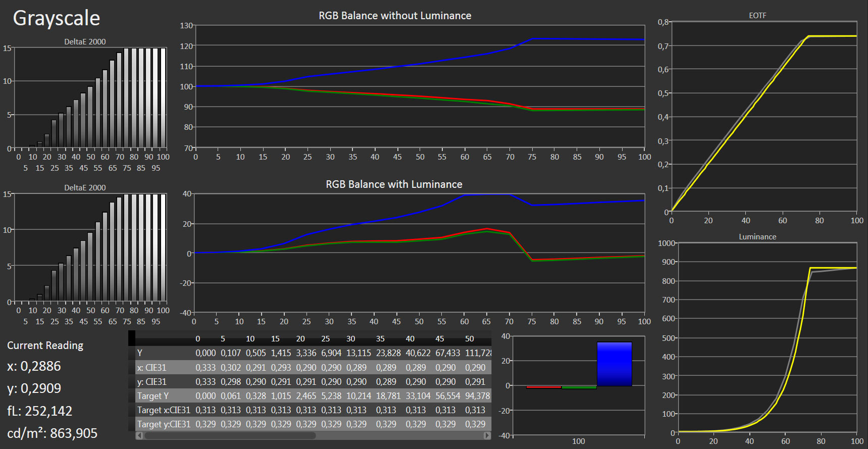Screen dimensions: 868x449
Task: Click table cell 13,115 in the Y row
Action: point(359,353)
